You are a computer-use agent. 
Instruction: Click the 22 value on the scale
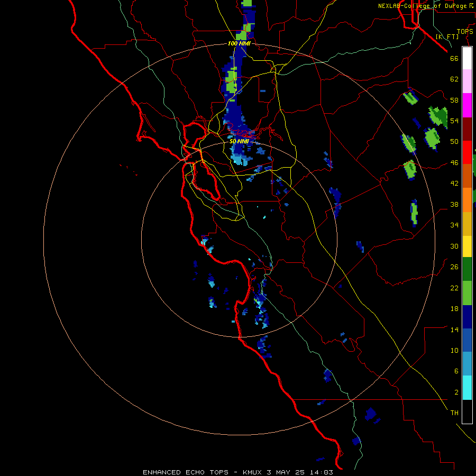pyautogui.click(x=454, y=288)
